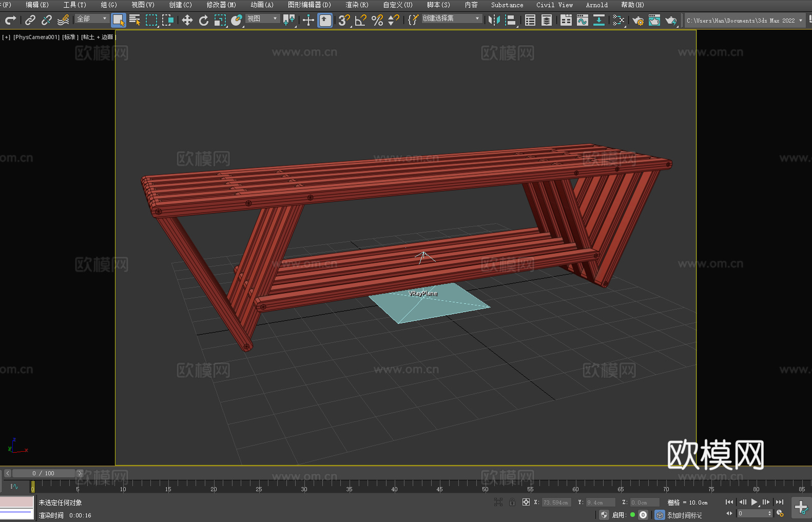Click Select and Manipulate icon
This screenshot has height=522, width=812.
pos(308,20)
